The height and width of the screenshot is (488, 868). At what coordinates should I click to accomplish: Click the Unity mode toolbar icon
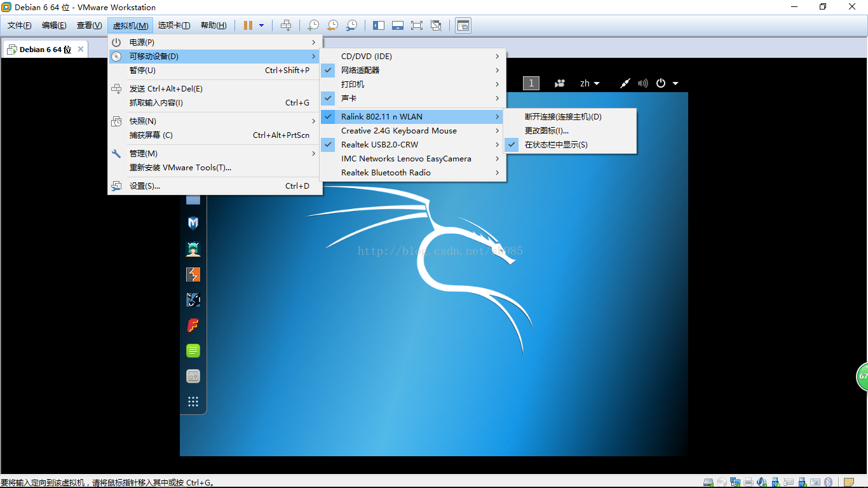coord(436,25)
